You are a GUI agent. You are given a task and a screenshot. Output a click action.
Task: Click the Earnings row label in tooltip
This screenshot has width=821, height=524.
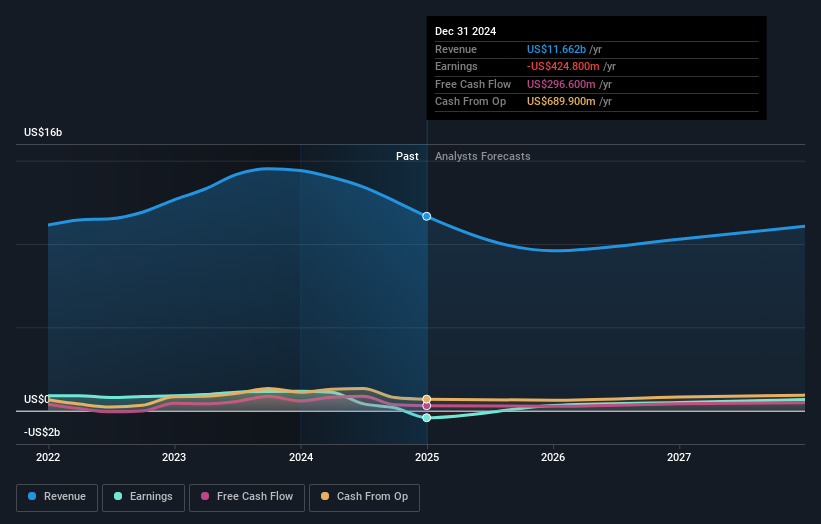tap(456, 66)
